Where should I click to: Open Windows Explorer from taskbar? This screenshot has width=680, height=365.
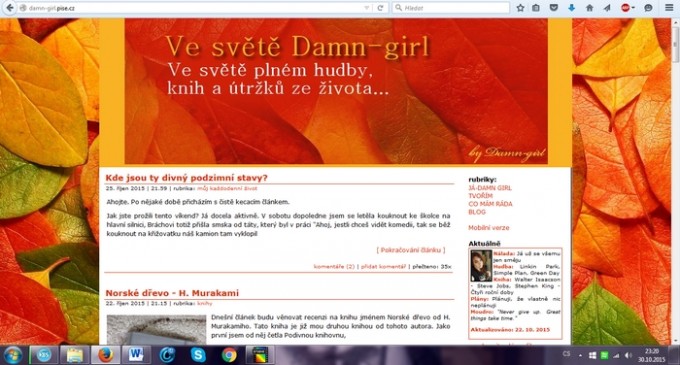75,355
